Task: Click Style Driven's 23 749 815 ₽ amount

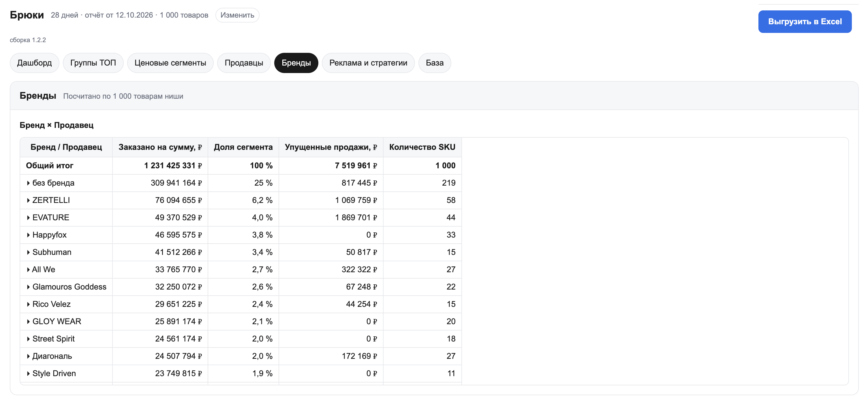Action: (x=178, y=374)
